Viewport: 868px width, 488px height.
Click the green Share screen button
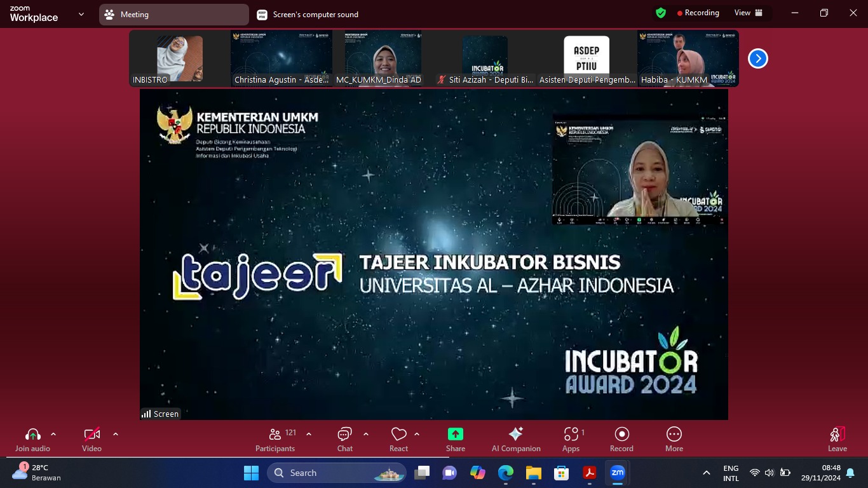pyautogui.click(x=456, y=434)
